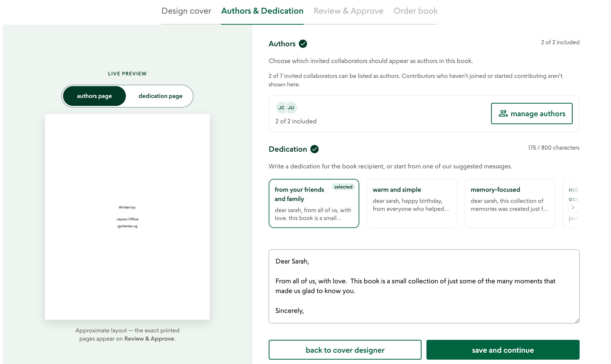Screen dimensions: 611x364
Task: Click the JU author avatar
Action: [291, 108]
